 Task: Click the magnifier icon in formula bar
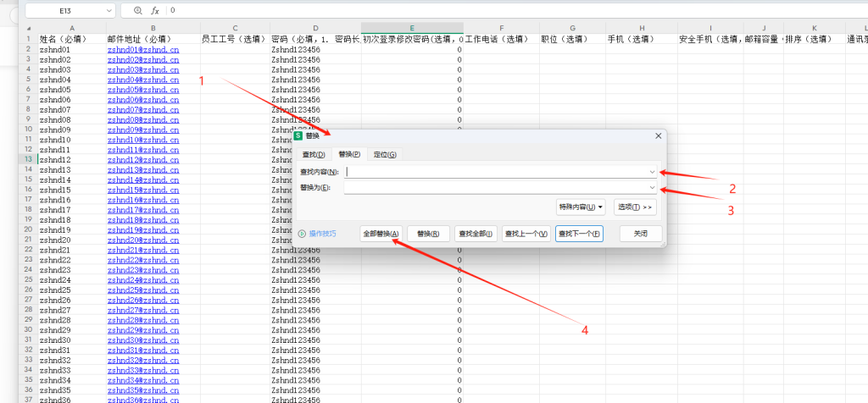click(137, 10)
